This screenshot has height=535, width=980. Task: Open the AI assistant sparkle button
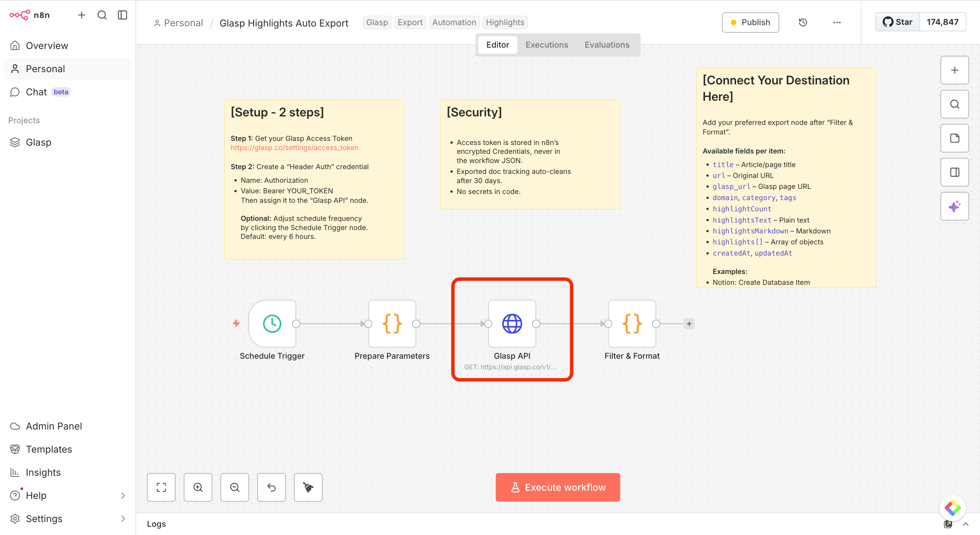pyautogui.click(x=954, y=206)
